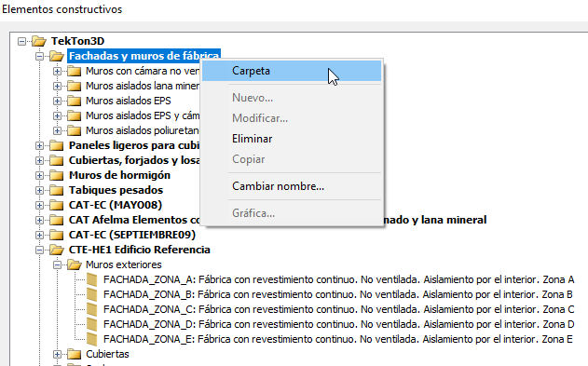Expand the Cubiertas subfolder under CTE-HE1
This screenshot has height=366, width=588.
pyautogui.click(x=57, y=354)
